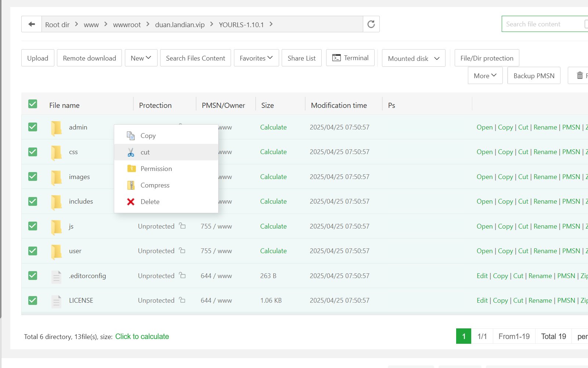The width and height of the screenshot is (588, 368).
Task: Uncheck the select-all header checkbox
Action: pyautogui.click(x=33, y=104)
